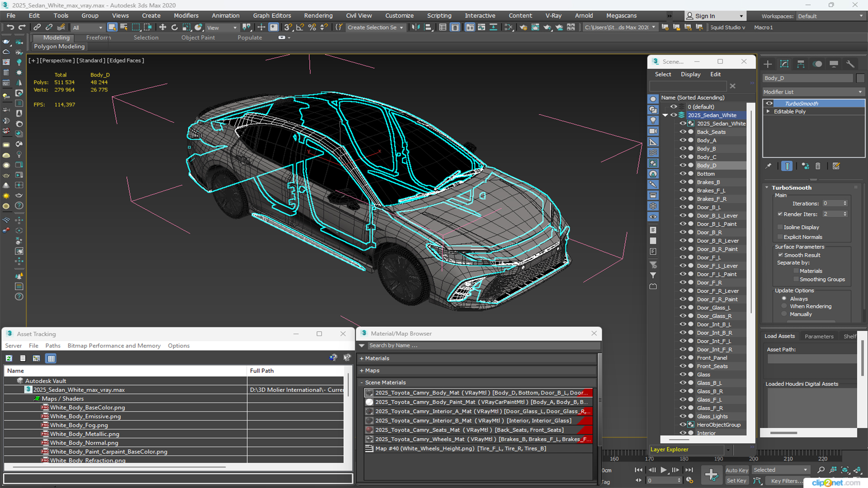This screenshot has width=868, height=488.
Task: Open the Graph Editors menu
Action: 272,15
